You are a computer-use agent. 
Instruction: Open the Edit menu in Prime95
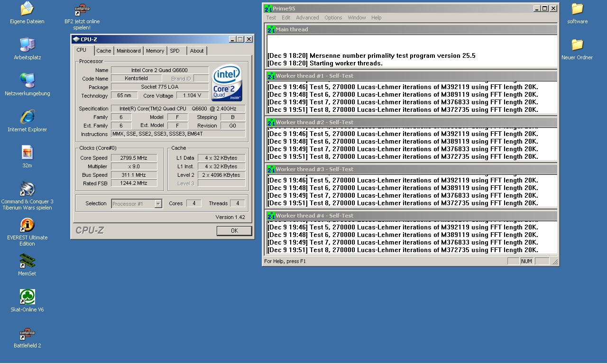(286, 18)
